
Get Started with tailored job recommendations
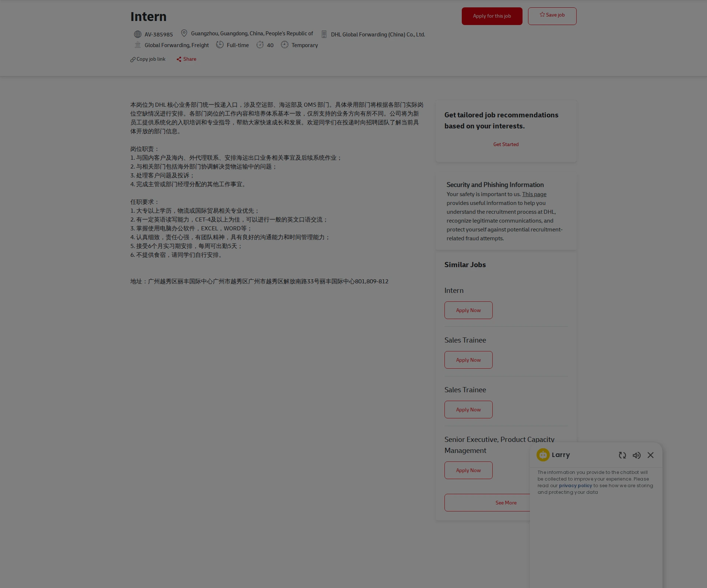(506, 144)
